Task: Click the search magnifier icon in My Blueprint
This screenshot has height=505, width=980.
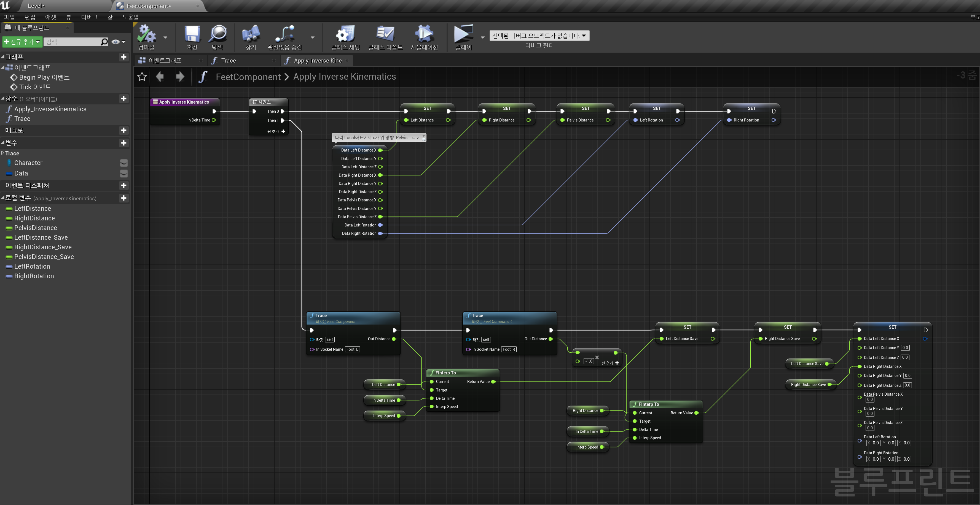Action: point(104,42)
